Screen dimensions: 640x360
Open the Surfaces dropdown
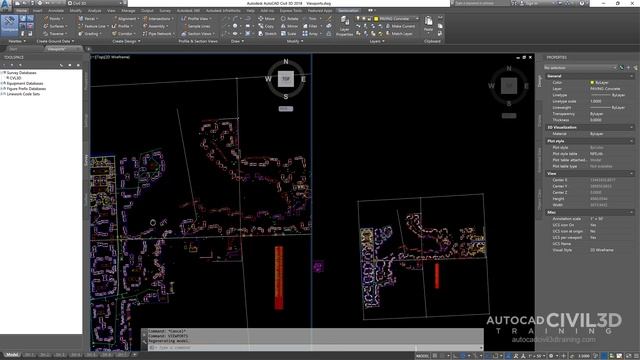[55, 26]
